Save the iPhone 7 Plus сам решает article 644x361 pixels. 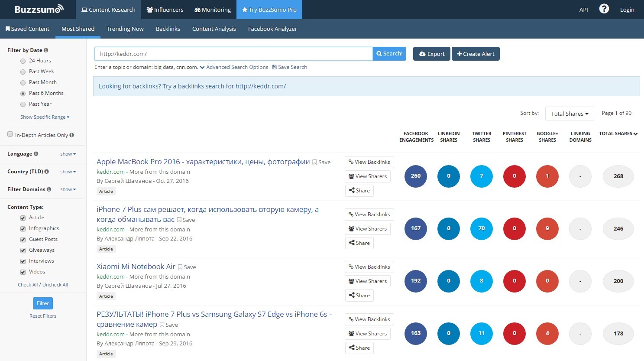[x=186, y=220]
